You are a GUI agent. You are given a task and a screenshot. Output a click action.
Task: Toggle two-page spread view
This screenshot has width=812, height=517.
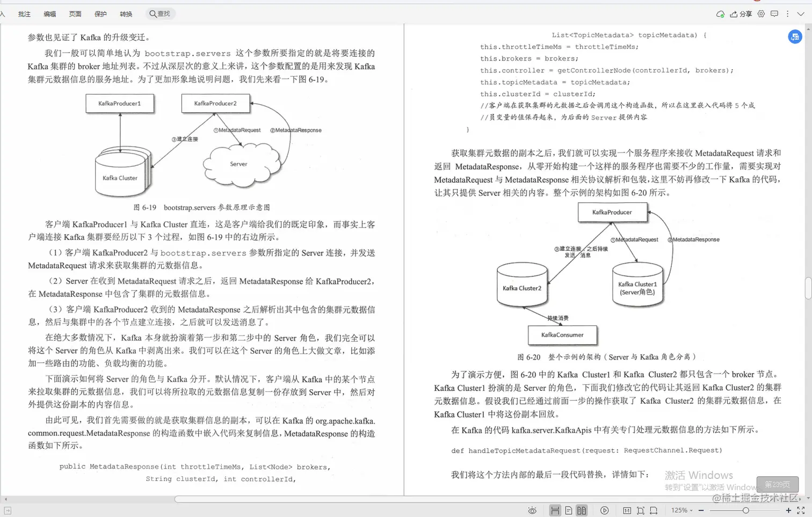582,510
